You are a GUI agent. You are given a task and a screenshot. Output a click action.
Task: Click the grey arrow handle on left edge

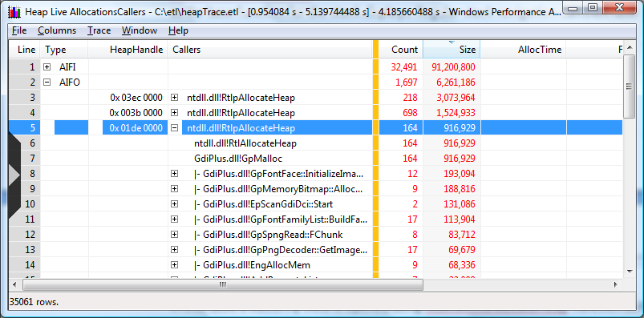click(x=14, y=175)
